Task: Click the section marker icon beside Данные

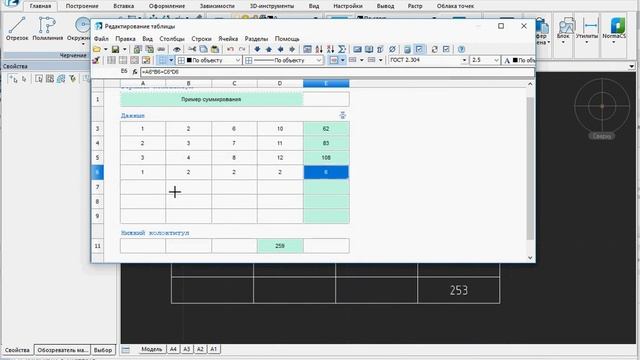Action: click(342, 116)
